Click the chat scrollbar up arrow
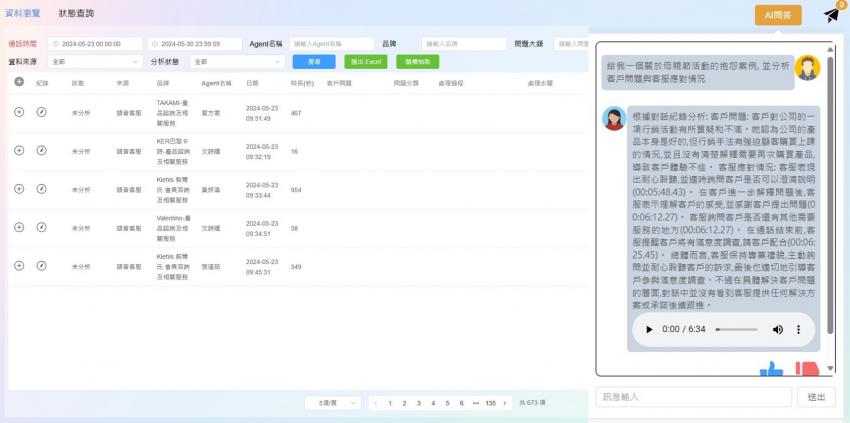The height and width of the screenshot is (423, 850). pos(830,50)
